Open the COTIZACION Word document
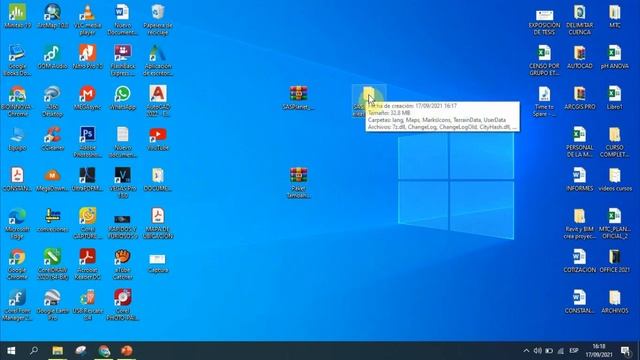 [x=580, y=261]
